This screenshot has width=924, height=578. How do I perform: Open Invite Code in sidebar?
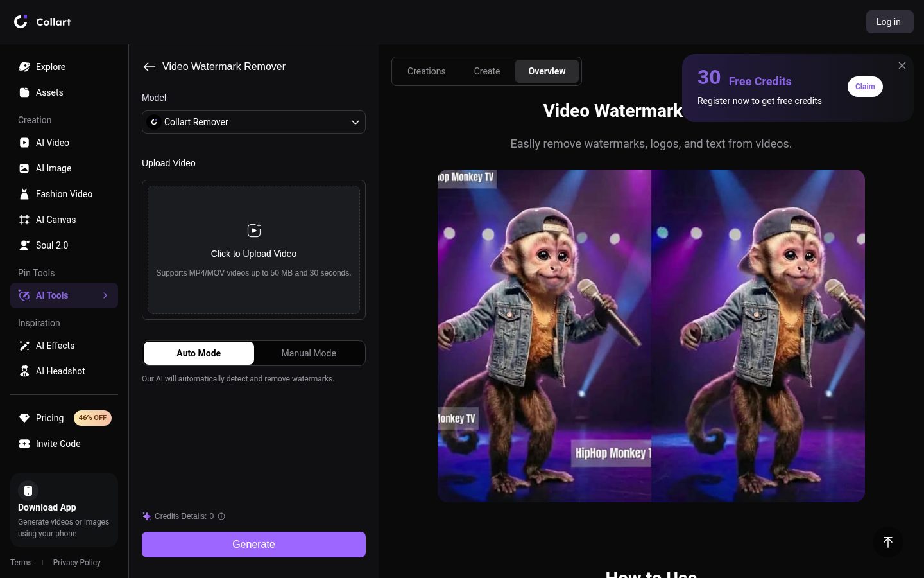[x=64, y=444]
